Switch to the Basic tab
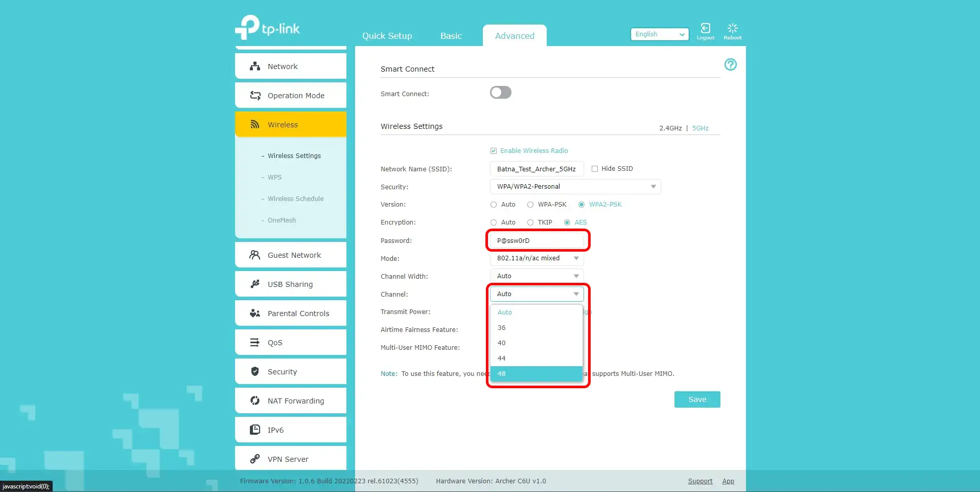This screenshot has width=980, height=492. click(x=451, y=36)
